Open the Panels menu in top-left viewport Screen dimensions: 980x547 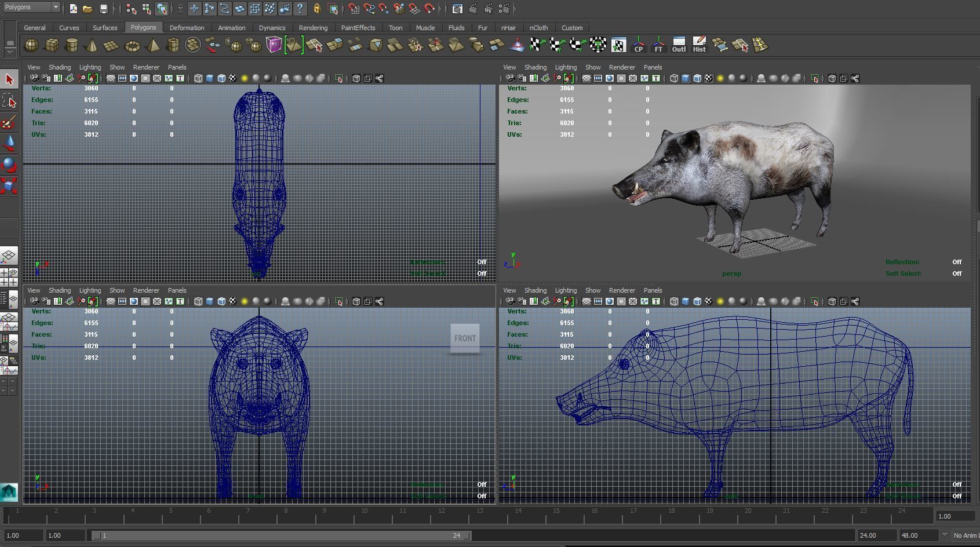click(x=177, y=67)
